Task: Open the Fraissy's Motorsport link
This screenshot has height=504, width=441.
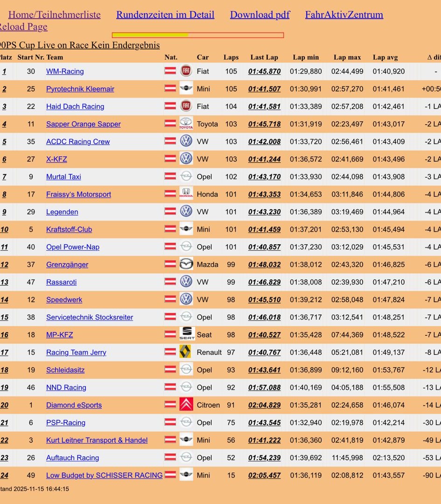Action: coord(78,194)
